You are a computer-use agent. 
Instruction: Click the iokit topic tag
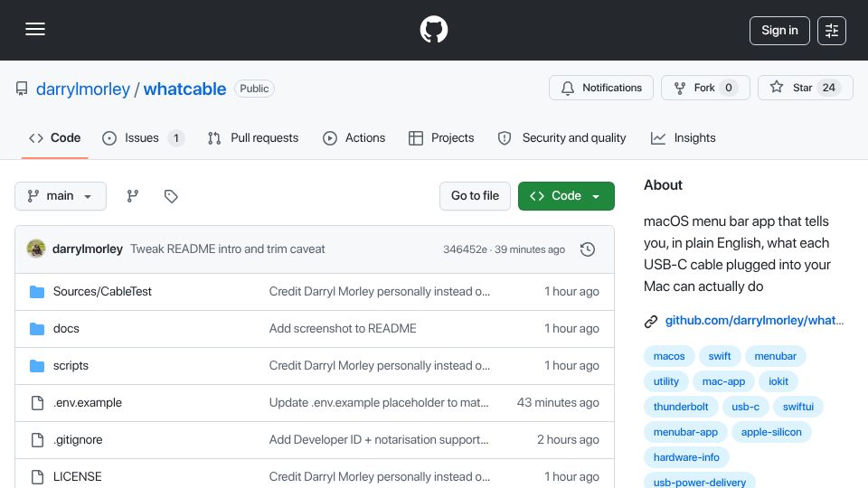click(x=778, y=381)
